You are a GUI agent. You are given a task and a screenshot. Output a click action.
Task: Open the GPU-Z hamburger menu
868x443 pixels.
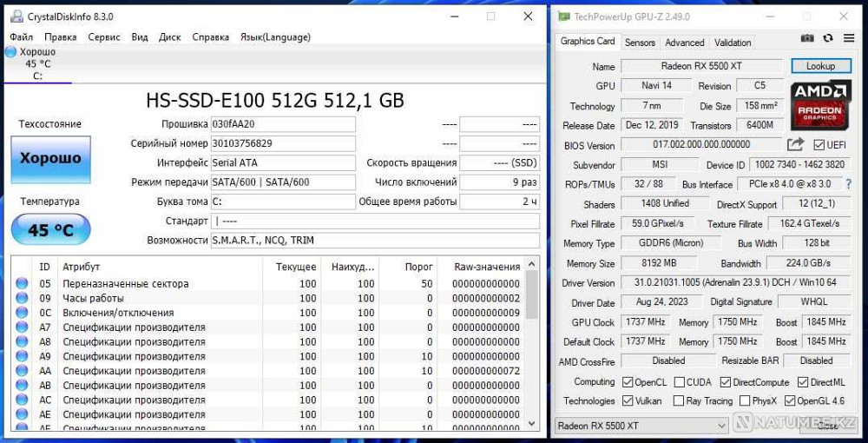[x=849, y=38]
